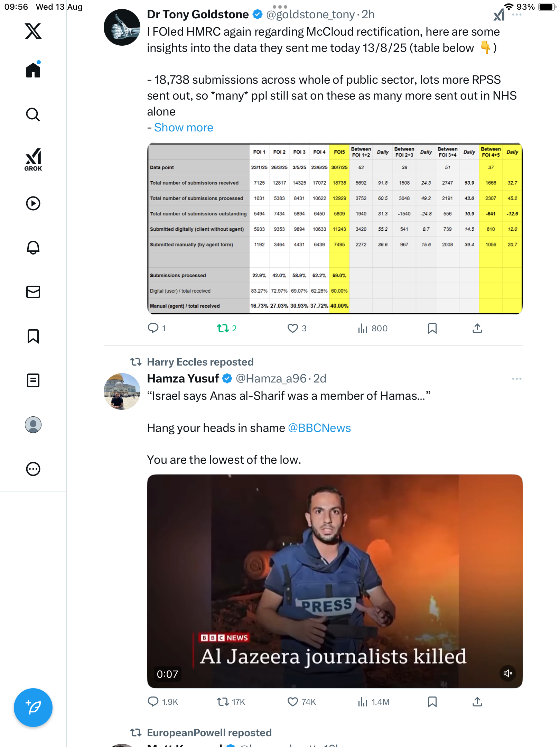Viewport: 560px width, 747px height.
Task: Open the Lists icon in sidebar
Action: [33, 380]
